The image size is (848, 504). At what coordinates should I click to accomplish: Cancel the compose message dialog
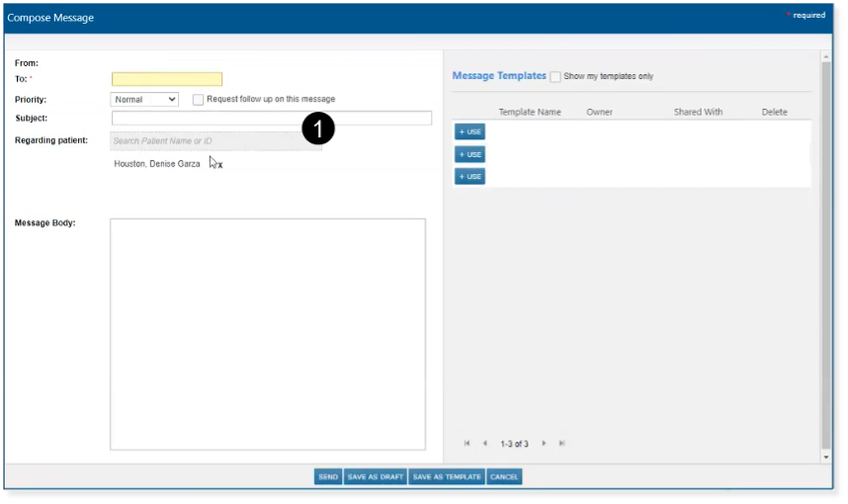(504, 476)
